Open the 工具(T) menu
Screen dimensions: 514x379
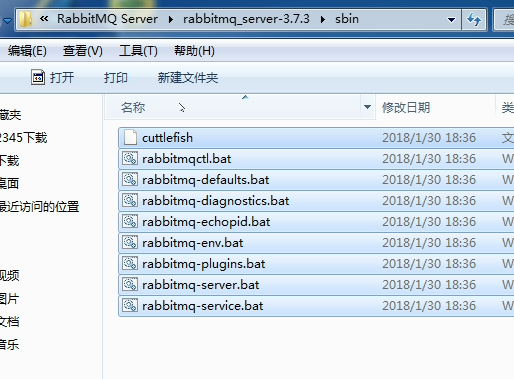pos(138,51)
